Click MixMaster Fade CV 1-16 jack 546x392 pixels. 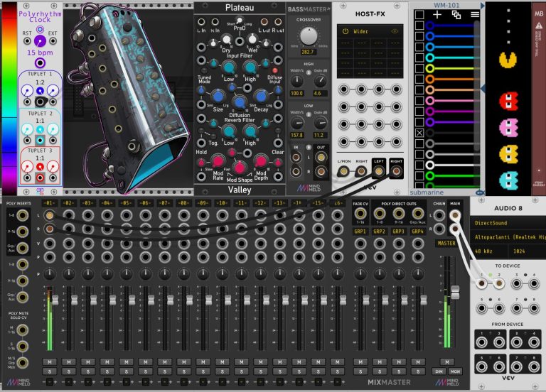point(360,214)
